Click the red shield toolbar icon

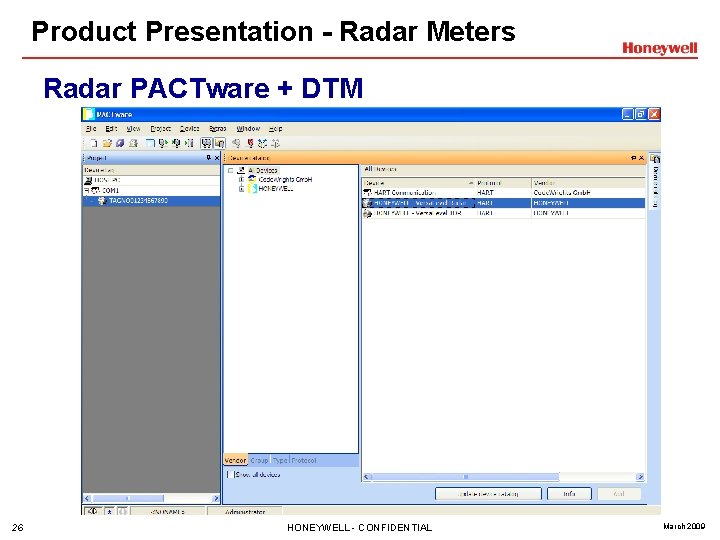250,143
